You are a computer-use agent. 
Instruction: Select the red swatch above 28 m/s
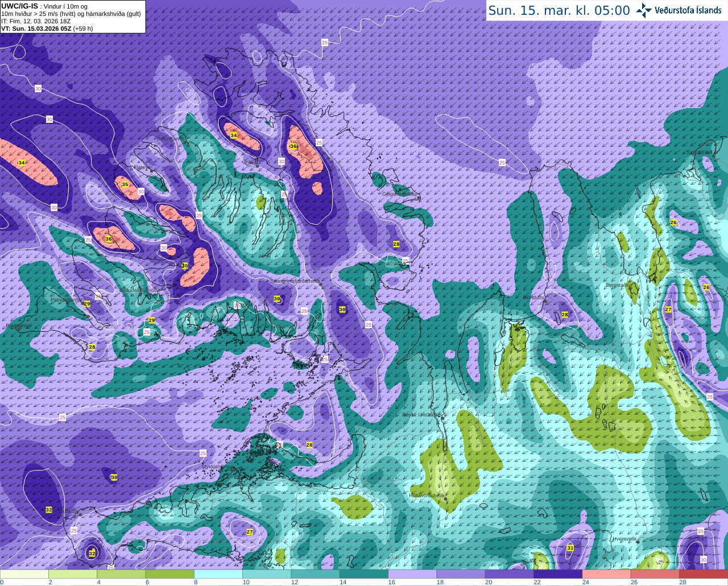click(x=703, y=574)
